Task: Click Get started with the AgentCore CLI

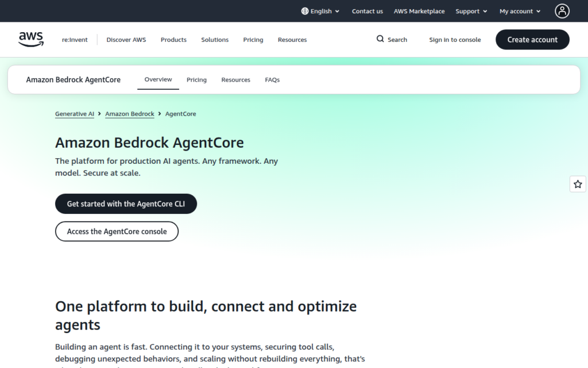Action: click(126, 204)
